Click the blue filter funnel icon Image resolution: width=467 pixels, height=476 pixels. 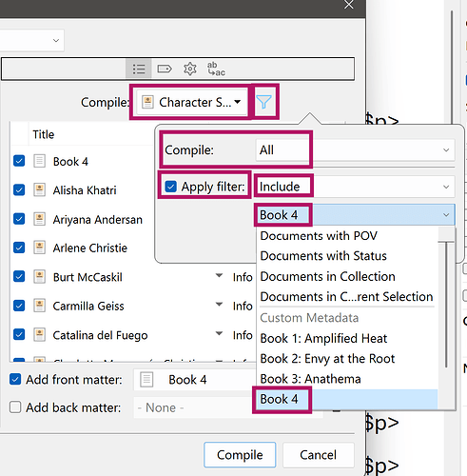(x=263, y=102)
